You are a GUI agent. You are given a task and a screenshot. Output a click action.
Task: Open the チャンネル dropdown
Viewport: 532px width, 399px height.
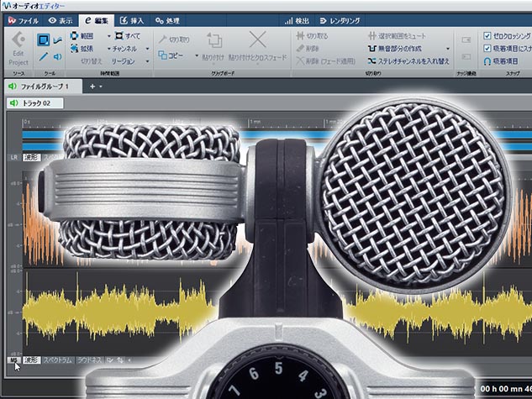[147, 49]
